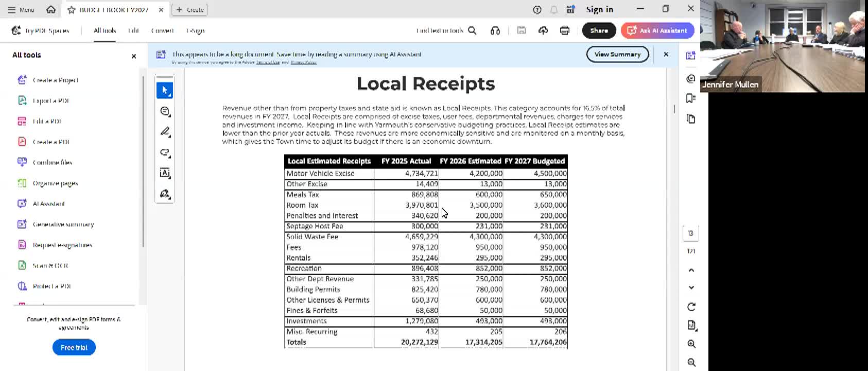Viewport: 868px width, 371px height.
Task: Open the bookmarks panel icon on right rail
Action: pos(691,98)
